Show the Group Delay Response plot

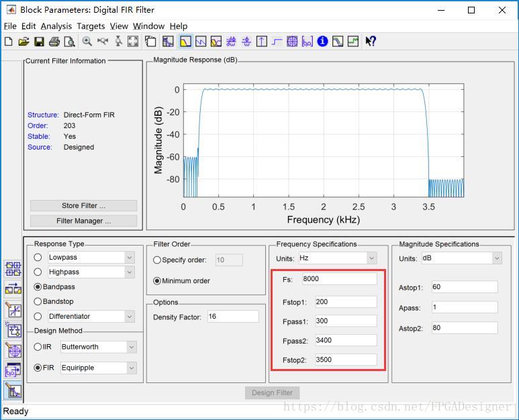(231, 42)
